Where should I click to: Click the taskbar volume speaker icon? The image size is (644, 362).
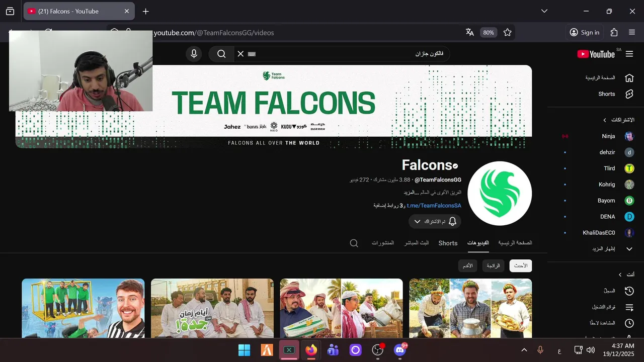coord(591,350)
